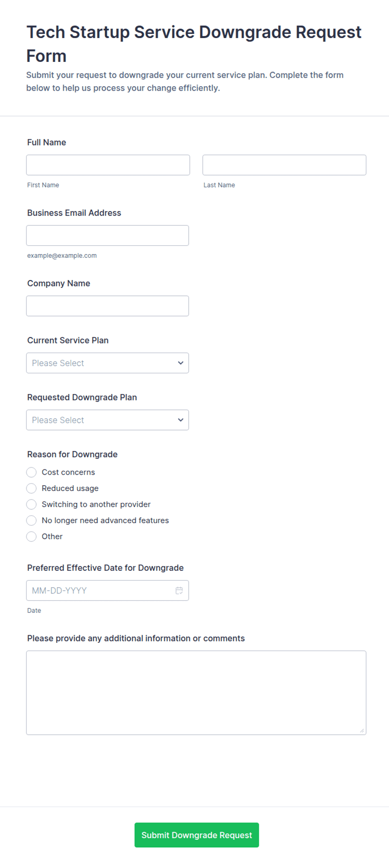Image resolution: width=389 pixels, height=868 pixels.
Task: Click the Full Name field label
Action: (46, 142)
